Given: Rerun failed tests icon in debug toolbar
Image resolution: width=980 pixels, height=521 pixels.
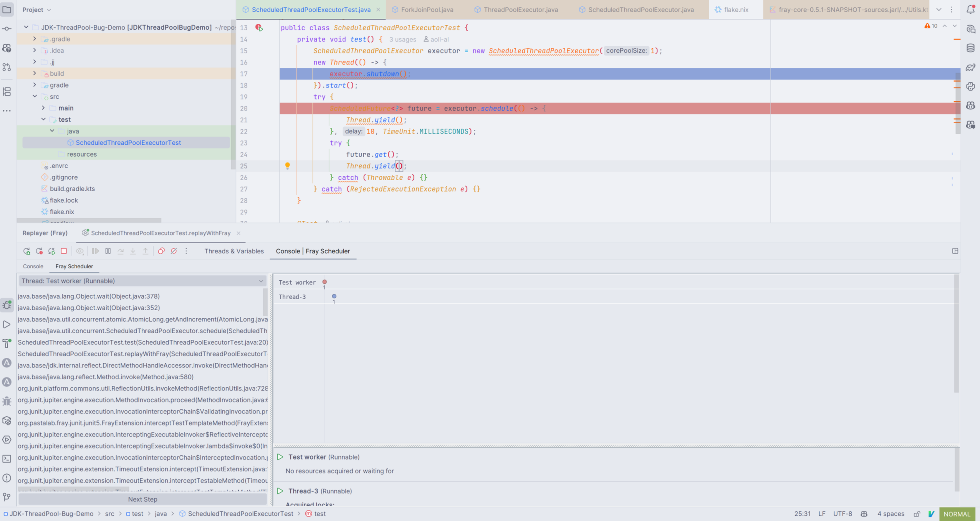Looking at the screenshot, I should [39, 251].
